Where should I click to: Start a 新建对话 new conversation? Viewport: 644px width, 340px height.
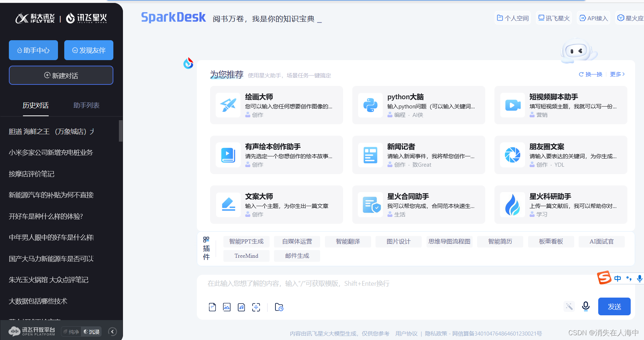(x=61, y=75)
